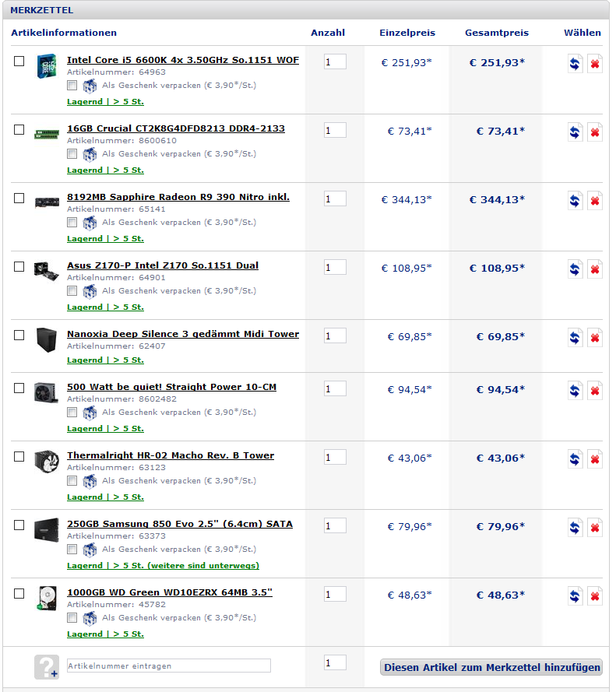Click Diesen Artikel zum Merkzettel hinzufügen button

tap(491, 667)
